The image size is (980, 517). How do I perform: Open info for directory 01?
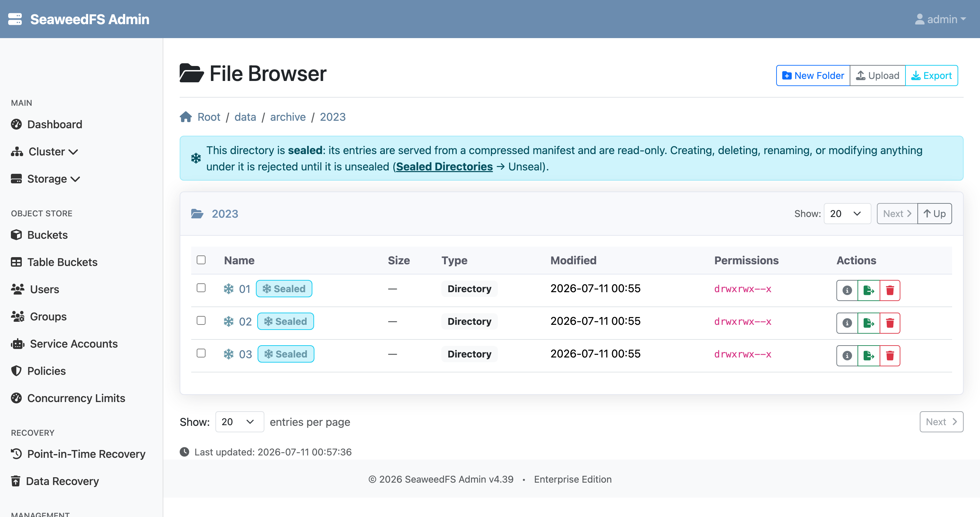[x=847, y=290]
